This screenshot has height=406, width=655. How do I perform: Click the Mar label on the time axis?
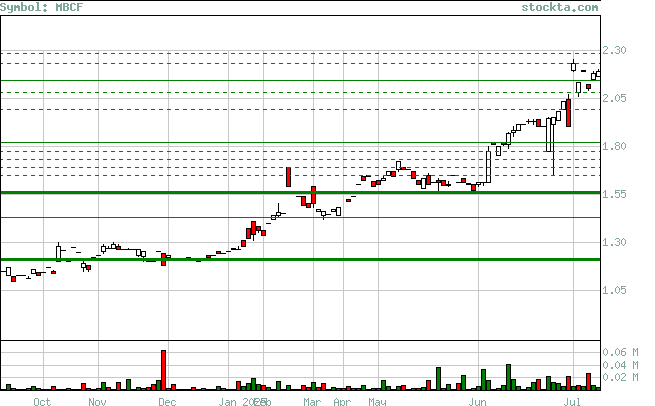312,402
